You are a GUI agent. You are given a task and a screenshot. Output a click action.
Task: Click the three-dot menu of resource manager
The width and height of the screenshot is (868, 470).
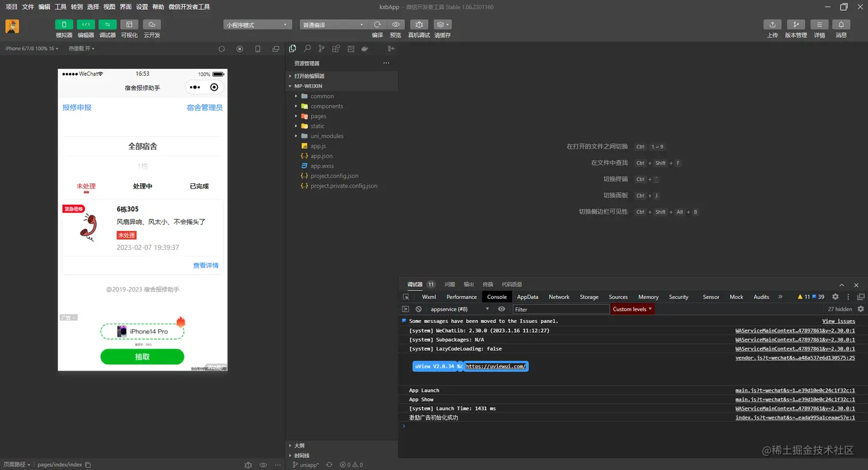(x=386, y=63)
